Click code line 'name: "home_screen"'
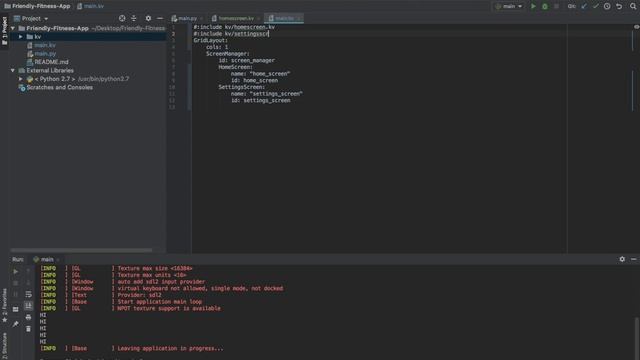640x360 pixels. tap(260, 74)
